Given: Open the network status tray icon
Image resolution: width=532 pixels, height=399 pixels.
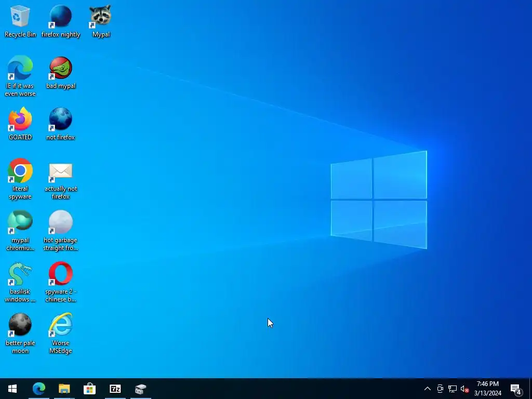Looking at the screenshot, I should [x=453, y=389].
